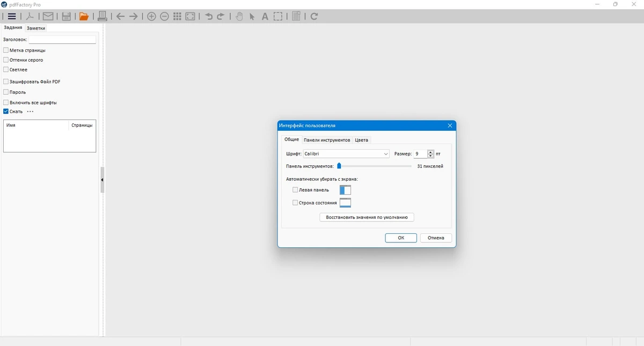
Task: Open the Заметки tab in left panel
Action: [36, 28]
